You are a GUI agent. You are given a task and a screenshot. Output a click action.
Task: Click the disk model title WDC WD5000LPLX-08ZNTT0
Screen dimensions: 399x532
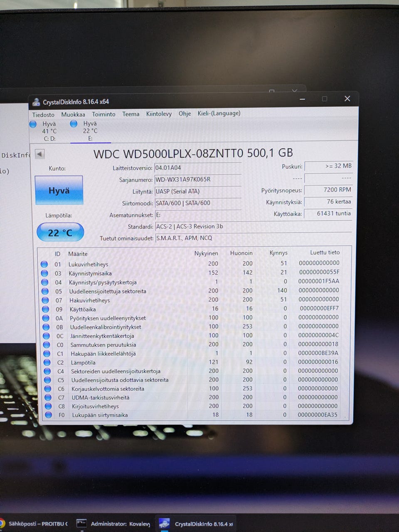(168, 153)
